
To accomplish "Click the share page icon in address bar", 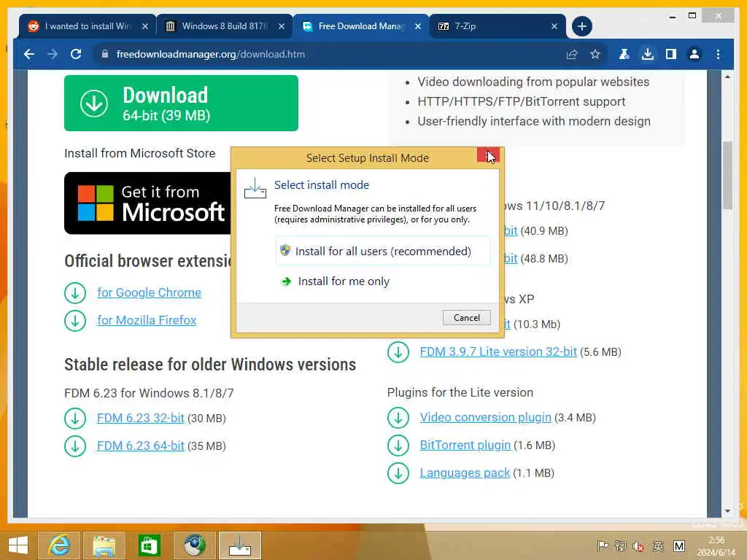I will point(572,54).
